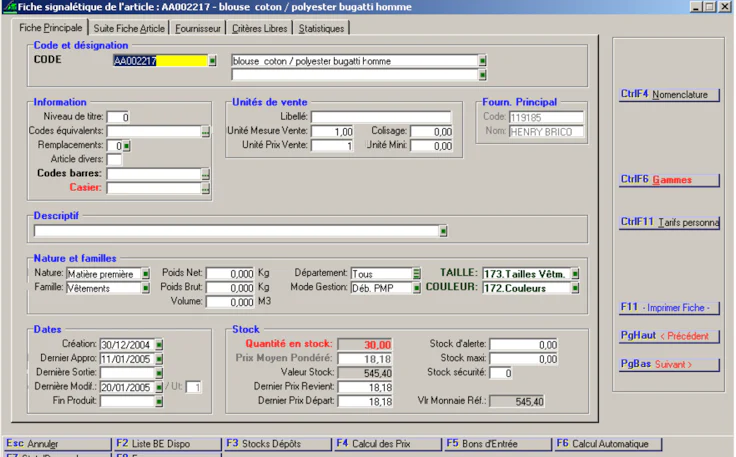Open the TAILLE selector showing 173.Tailles Vêtm.
This screenshot has height=457, width=736.
575,273
